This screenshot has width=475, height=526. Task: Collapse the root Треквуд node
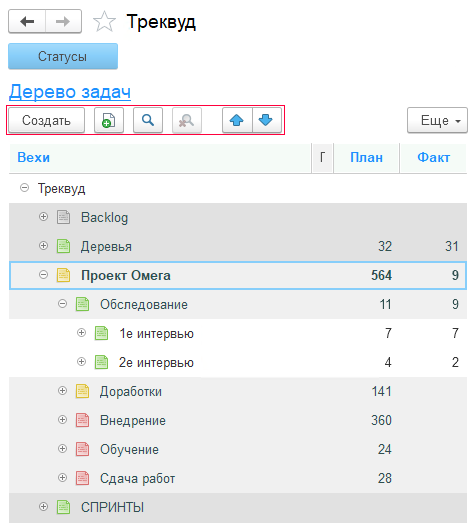(x=24, y=188)
